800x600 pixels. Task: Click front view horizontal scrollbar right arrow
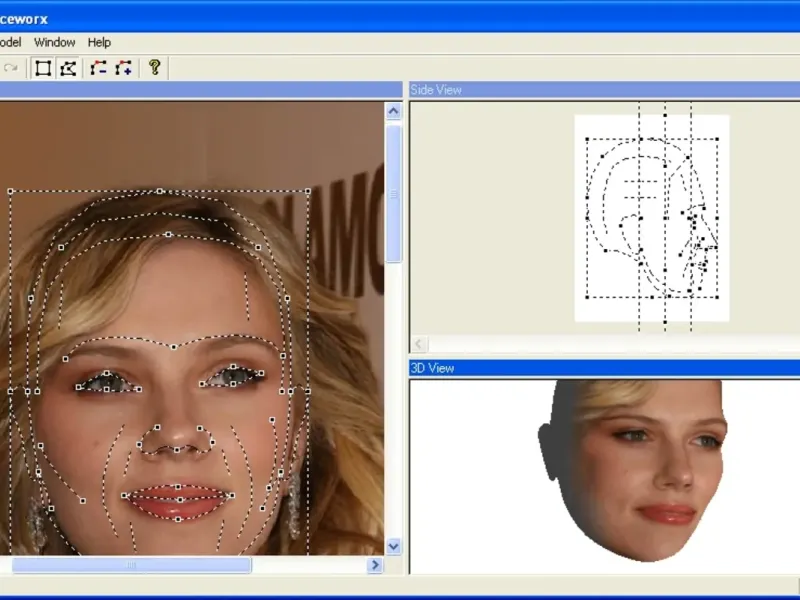point(375,565)
